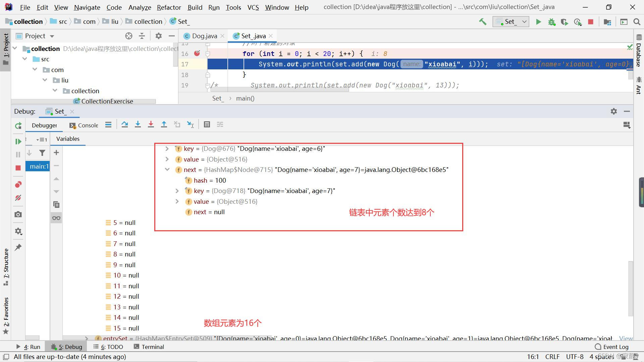This screenshot has height=362, width=644.
Task: Click the 'hash = 100' variable row
Action: point(210,180)
